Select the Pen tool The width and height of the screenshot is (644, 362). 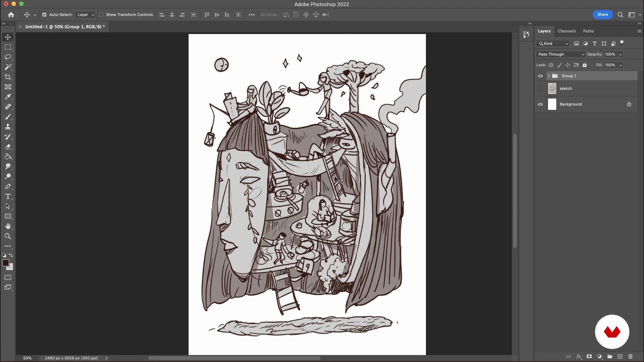tap(8, 186)
